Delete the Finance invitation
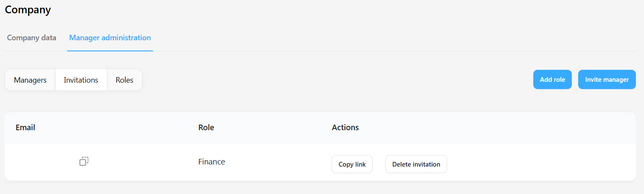The image size is (644, 194). click(416, 164)
